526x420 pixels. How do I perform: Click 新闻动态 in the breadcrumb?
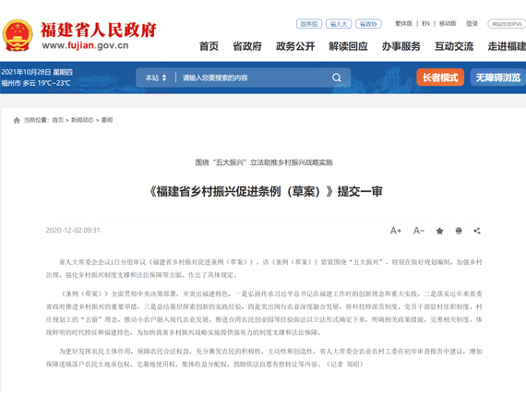(x=82, y=120)
